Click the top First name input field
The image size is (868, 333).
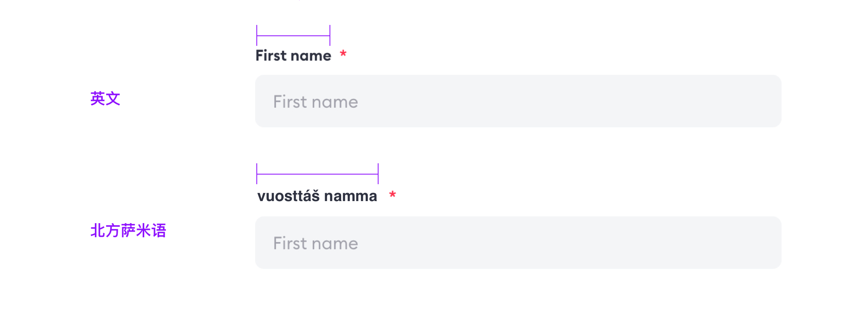click(518, 101)
